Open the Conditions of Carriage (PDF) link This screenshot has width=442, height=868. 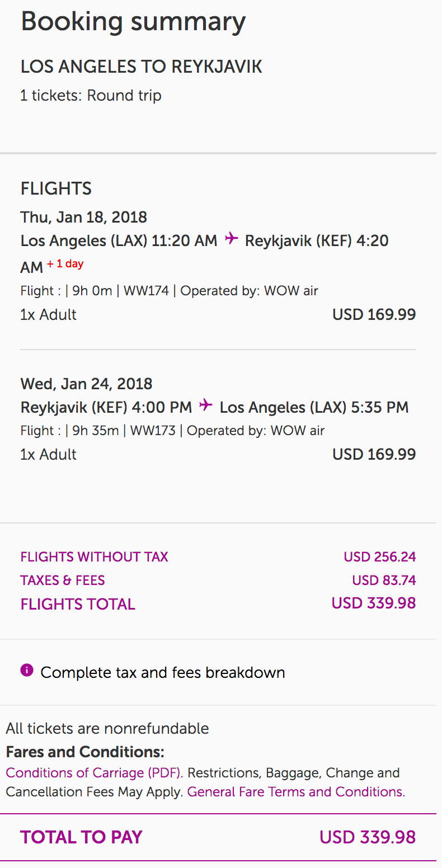tap(95, 773)
